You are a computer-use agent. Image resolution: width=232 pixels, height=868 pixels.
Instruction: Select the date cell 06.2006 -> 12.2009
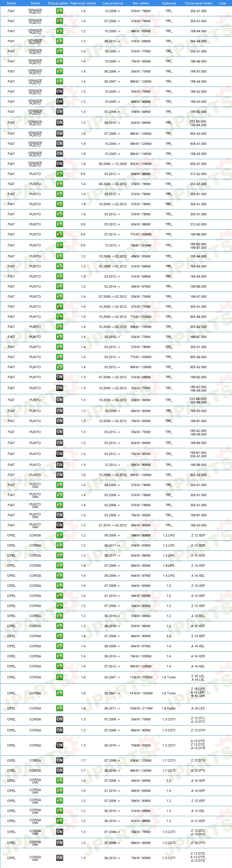pyautogui.click(x=113, y=164)
